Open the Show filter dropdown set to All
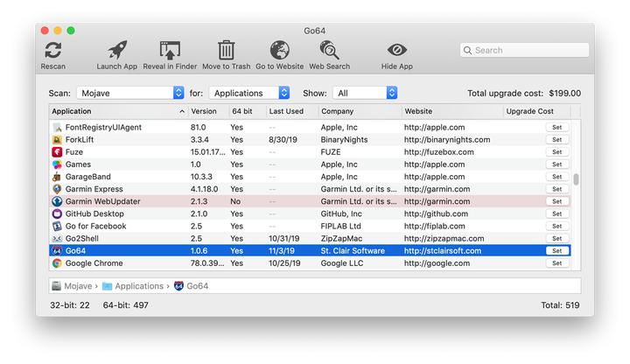 [x=365, y=93]
